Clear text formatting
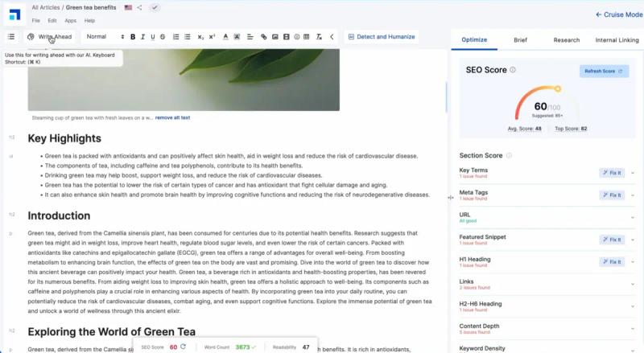 pos(319,36)
